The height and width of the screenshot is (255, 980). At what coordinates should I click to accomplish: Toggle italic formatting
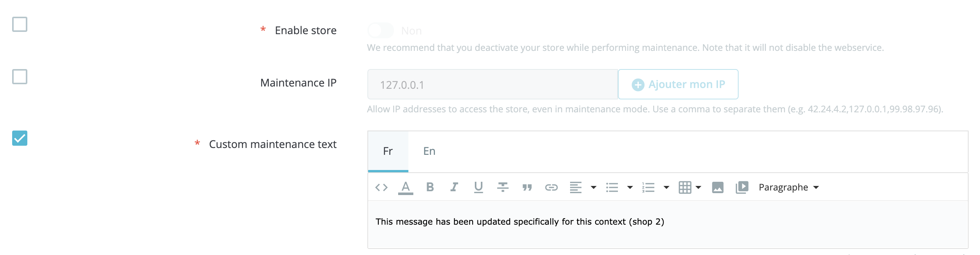454,187
